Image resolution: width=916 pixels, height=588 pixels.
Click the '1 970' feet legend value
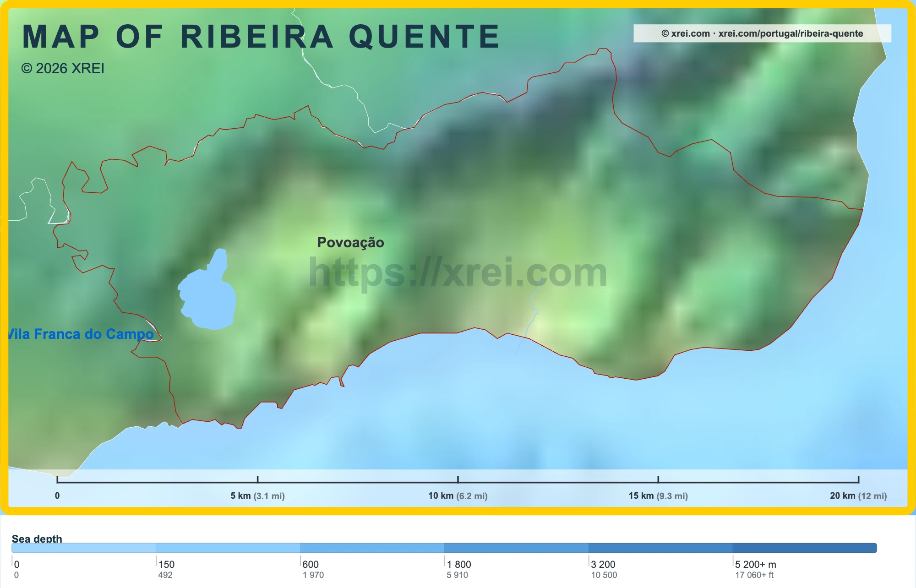[x=313, y=575]
